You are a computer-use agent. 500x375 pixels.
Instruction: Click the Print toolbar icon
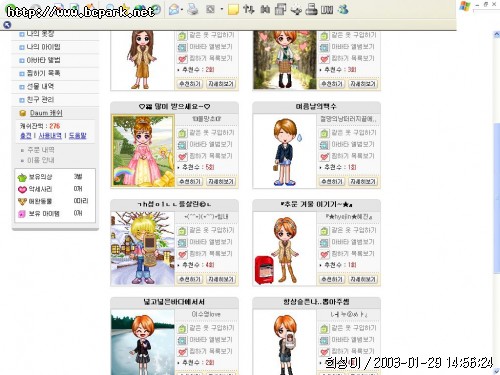[193, 9]
